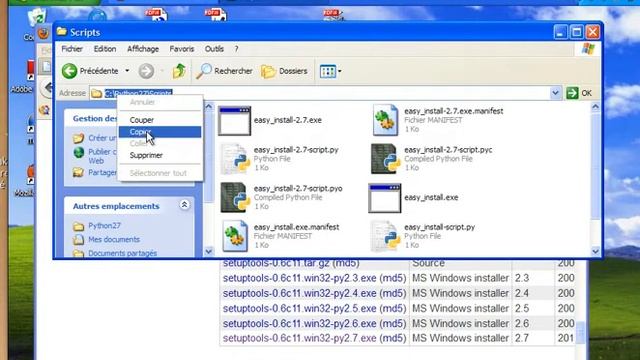
Task: Maximize the Scripts window
Action: tap(577, 32)
